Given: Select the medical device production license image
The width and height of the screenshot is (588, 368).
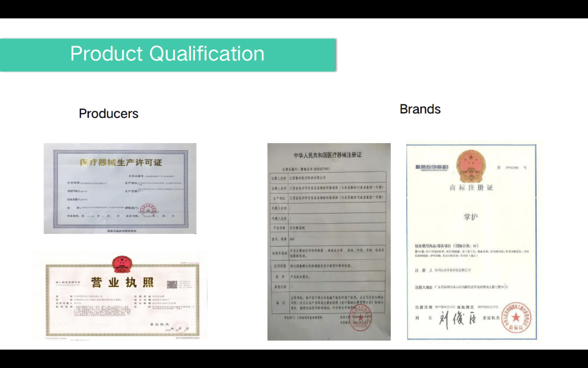Looking at the screenshot, I should pyautogui.click(x=120, y=188).
